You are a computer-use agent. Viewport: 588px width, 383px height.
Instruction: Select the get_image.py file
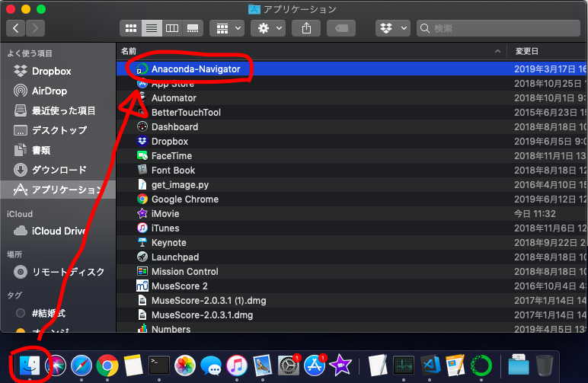point(351,185)
